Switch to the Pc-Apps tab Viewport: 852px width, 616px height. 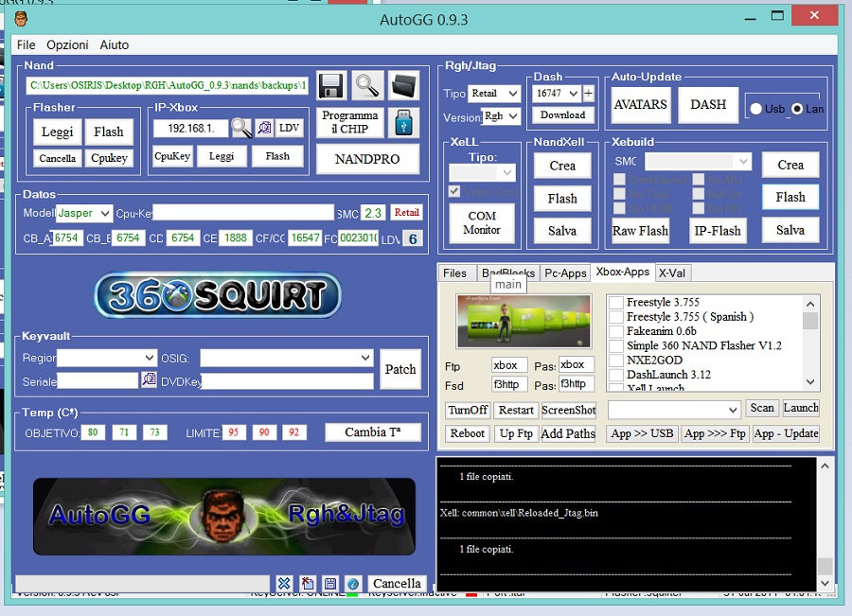point(565,273)
